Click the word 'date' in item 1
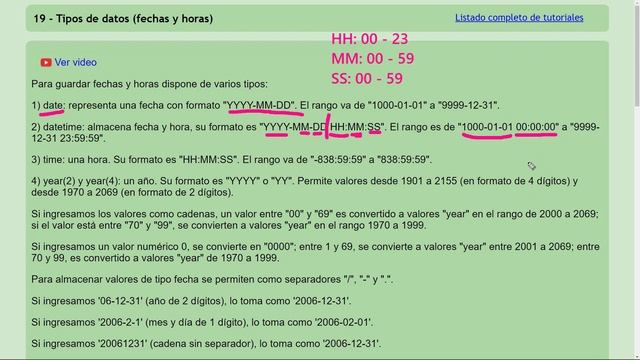The width and height of the screenshot is (640, 360). pyautogui.click(x=53, y=105)
